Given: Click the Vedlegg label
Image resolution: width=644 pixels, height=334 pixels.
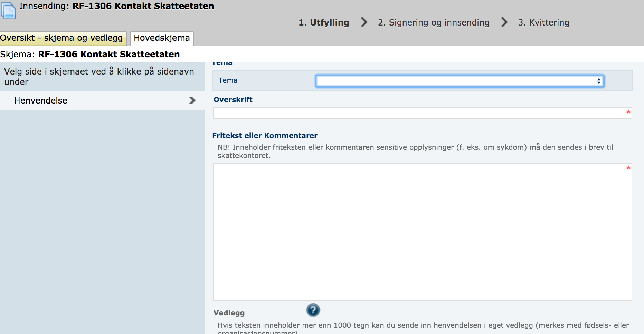Looking at the screenshot, I should pos(229,313).
